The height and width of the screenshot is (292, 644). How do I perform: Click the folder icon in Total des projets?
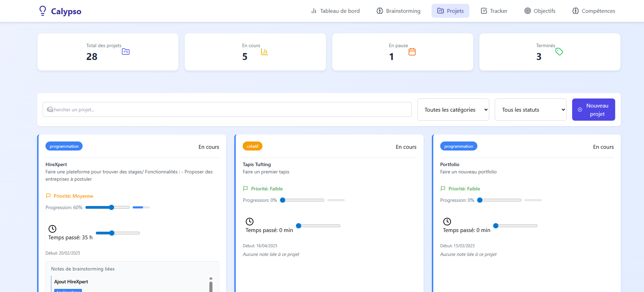click(126, 52)
